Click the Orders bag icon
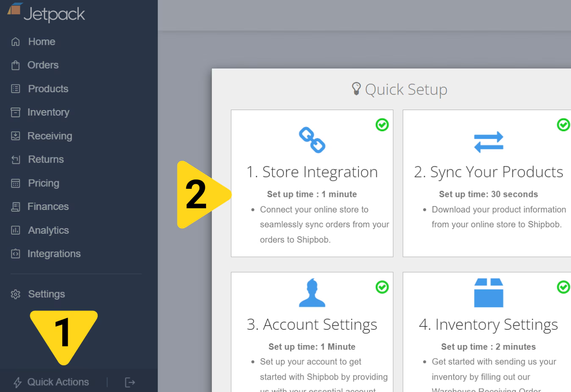This screenshot has width=571, height=392. tap(15, 65)
